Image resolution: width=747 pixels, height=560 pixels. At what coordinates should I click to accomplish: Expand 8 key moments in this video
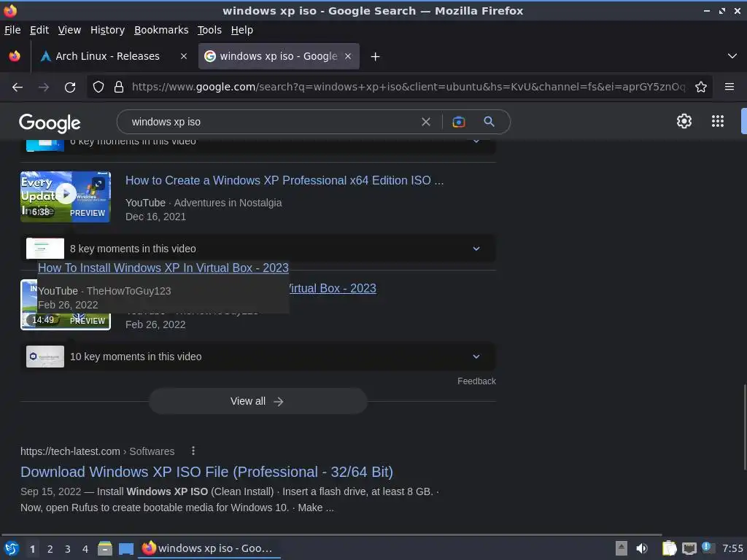pos(258,249)
